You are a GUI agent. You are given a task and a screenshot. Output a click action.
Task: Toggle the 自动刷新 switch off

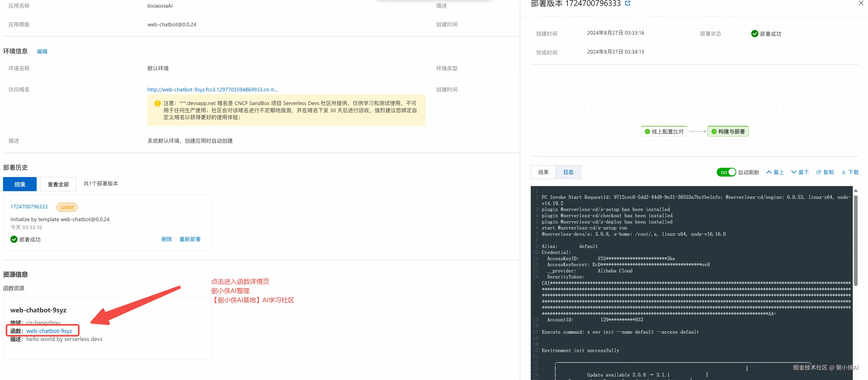[x=726, y=172]
